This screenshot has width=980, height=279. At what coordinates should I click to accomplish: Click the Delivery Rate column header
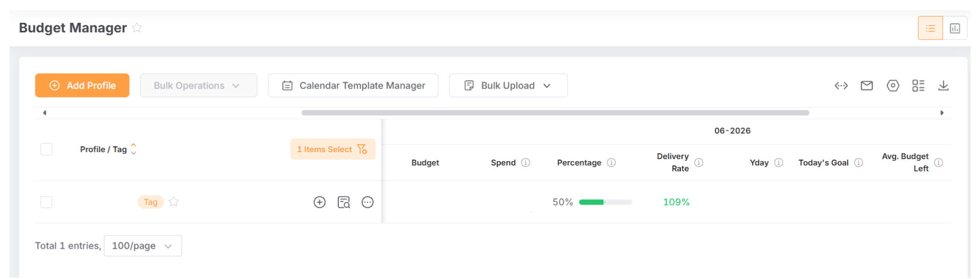click(672, 162)
